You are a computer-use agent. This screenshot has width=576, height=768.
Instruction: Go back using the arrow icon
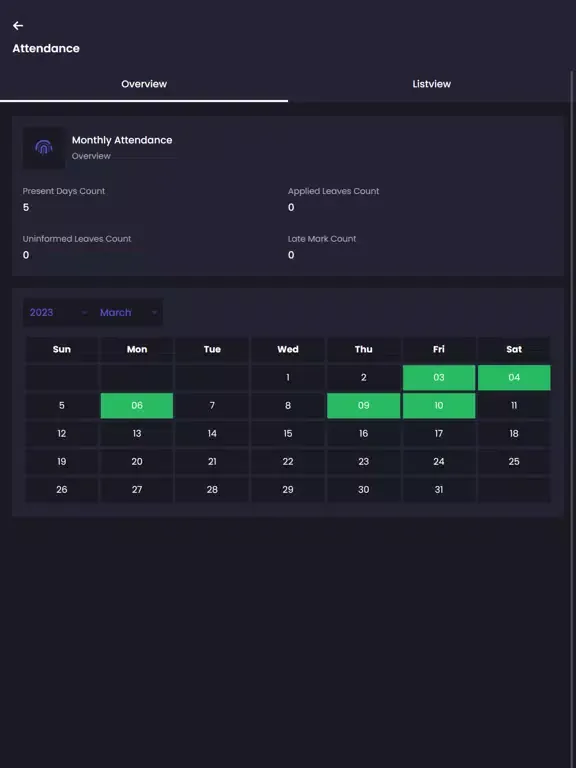18,25
